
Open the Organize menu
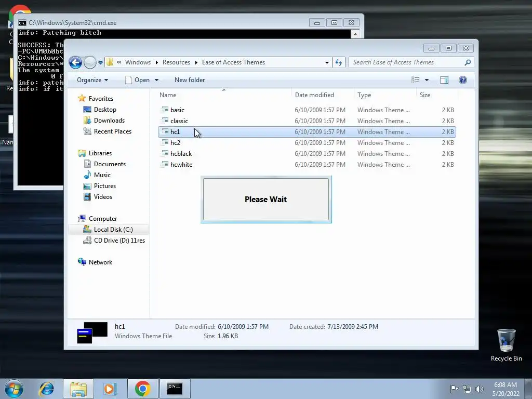coord(92,80)
